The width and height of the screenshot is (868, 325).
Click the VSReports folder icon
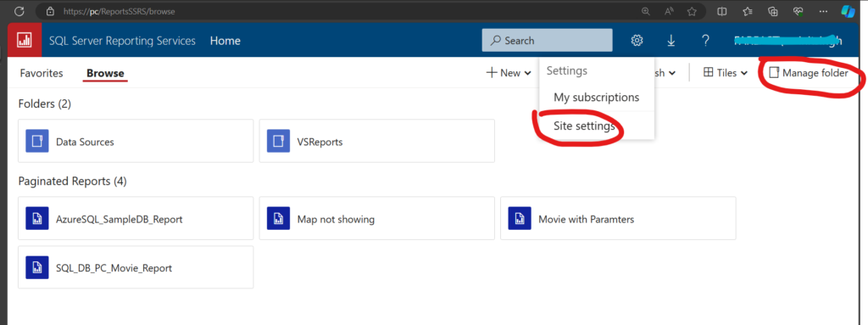[x=278, y=142]
